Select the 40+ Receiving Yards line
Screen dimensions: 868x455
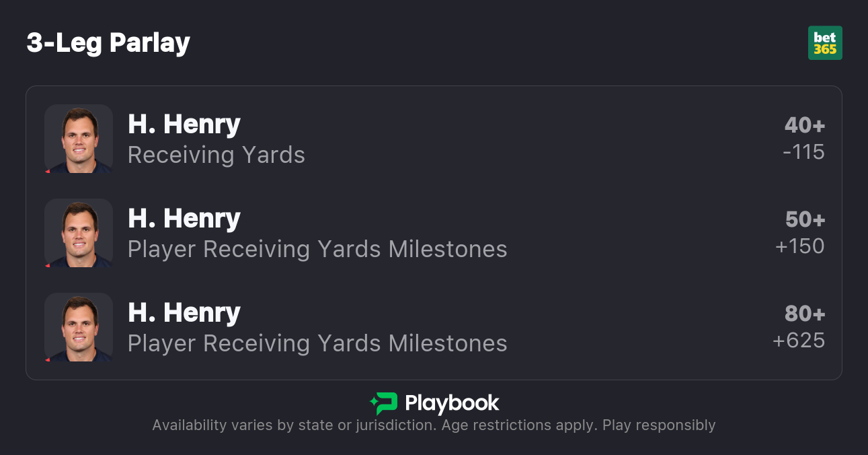(804, 125)
